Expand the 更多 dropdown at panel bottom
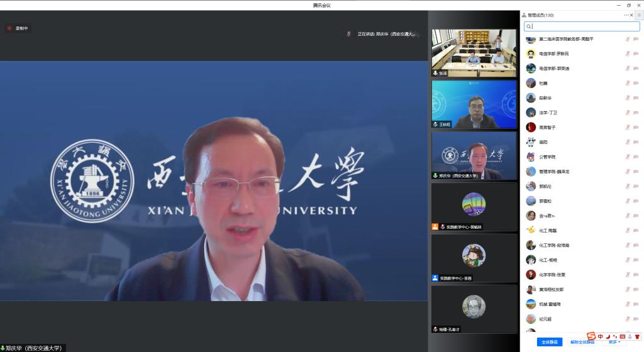The image size is (644, 352). (x=615, y=342)
